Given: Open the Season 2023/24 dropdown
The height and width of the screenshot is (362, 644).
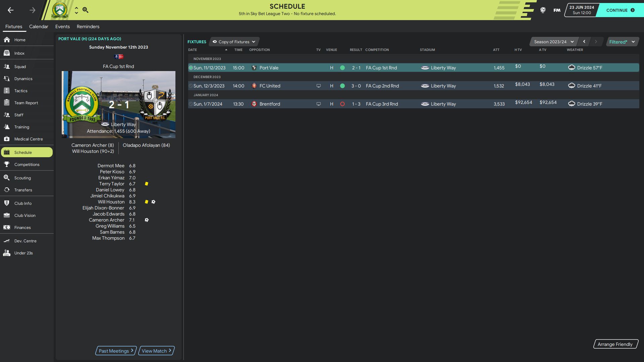Looking at the screenshot, I should 554,42.
